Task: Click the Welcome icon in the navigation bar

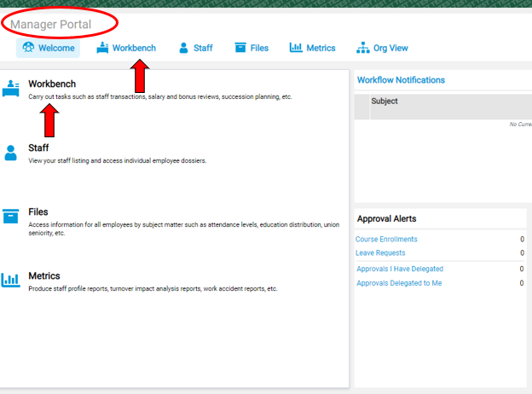Action: (x=28, y=48)
